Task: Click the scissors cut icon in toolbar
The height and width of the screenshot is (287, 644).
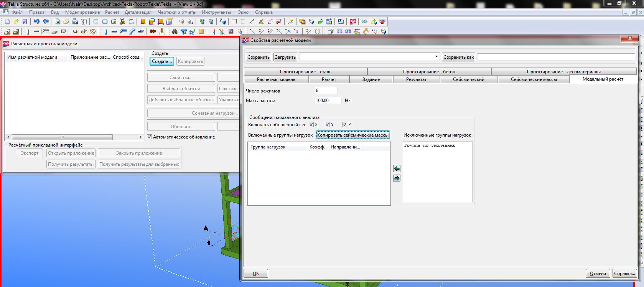Action: pyautogui.click(x=122, y=22)
